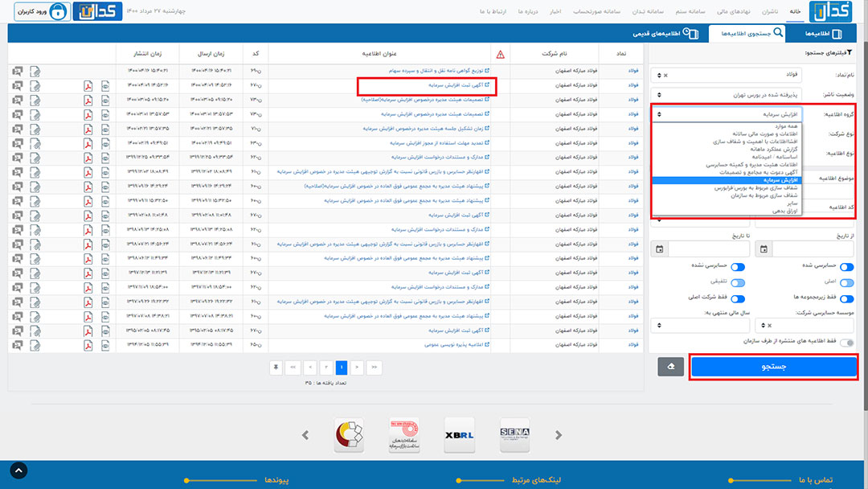Click the warning triangle column header

(501, 54)
